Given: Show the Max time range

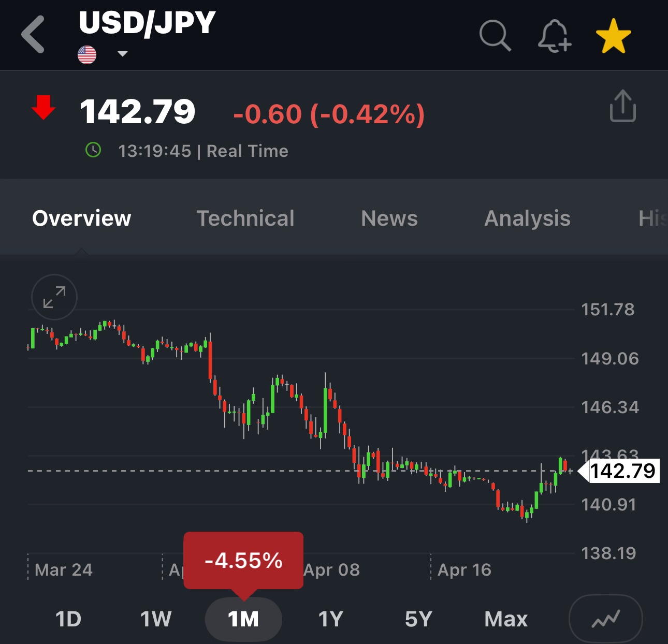Looking at the screenshot, I should 506,619.
